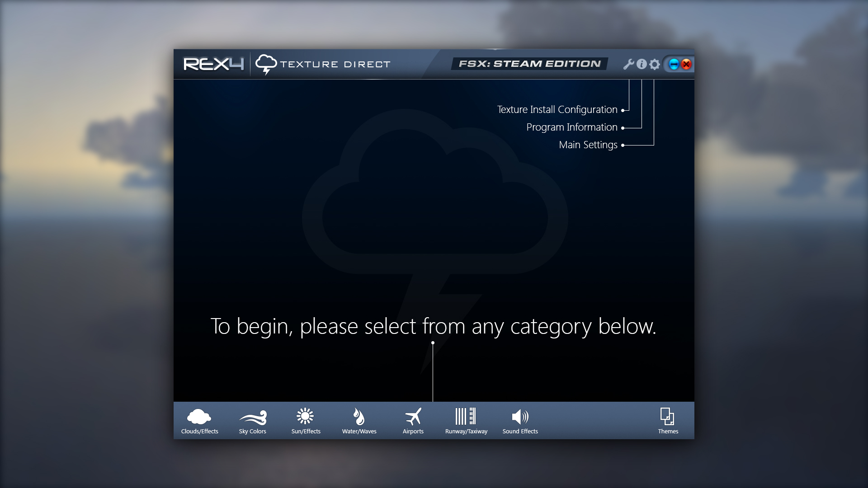This screenshot has height=488, width=868.
Task: Open the Clouds/Effects category
Action: click(x=200, y=420)
